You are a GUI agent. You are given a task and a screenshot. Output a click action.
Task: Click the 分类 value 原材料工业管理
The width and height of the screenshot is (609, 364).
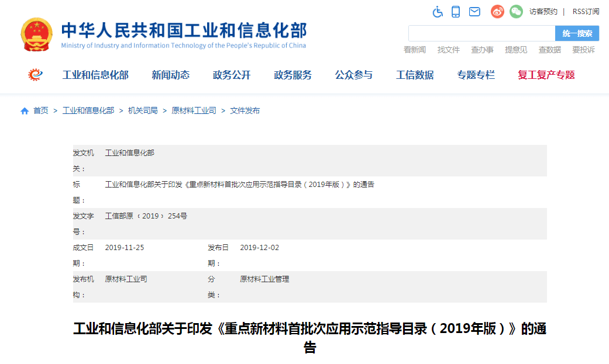pos(264,279)
